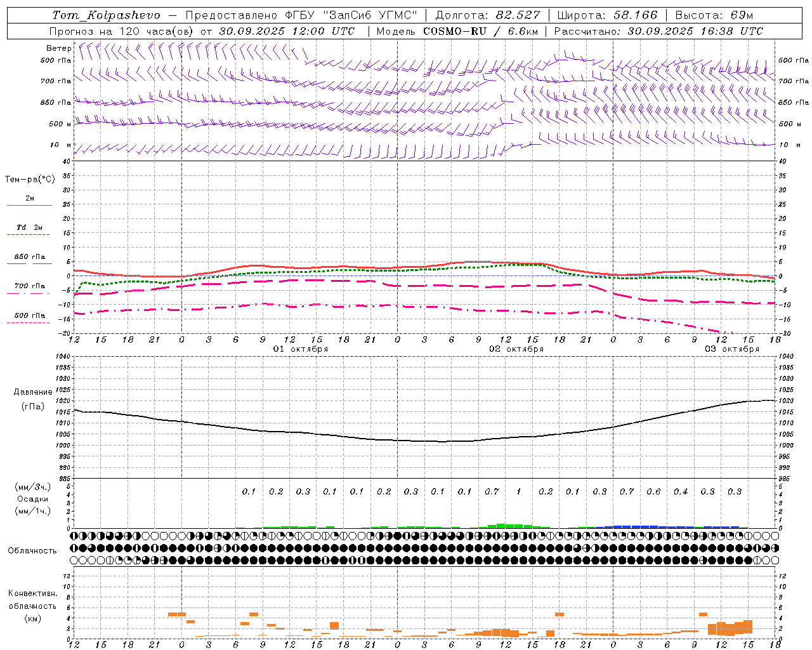Click the Широта: 58.166 value
Viewport: 812px width, 650px height.
point(608,15)
